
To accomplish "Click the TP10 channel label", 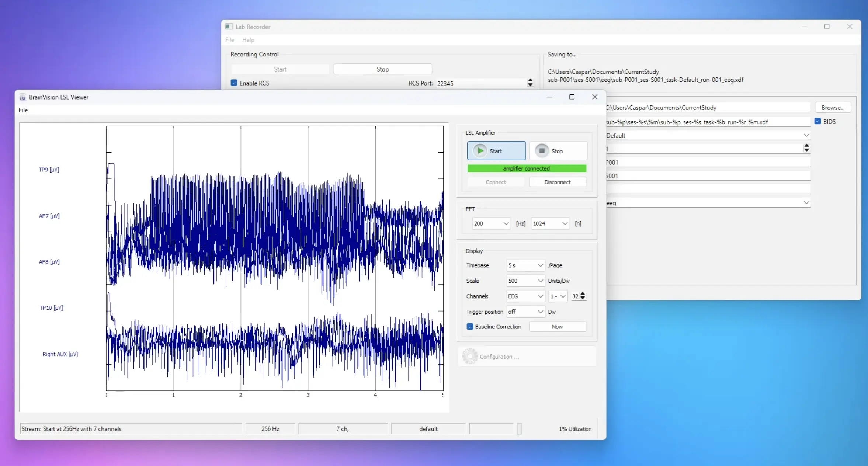I will click(x=51, y=308).
